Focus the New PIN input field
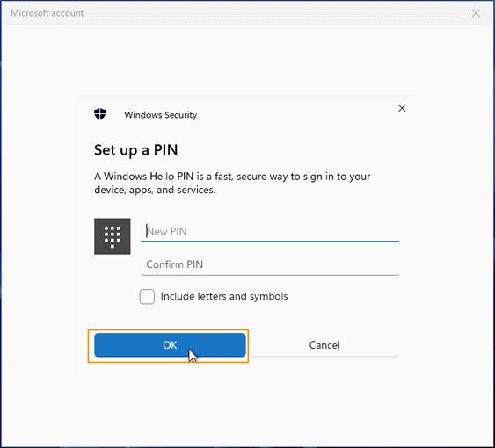The height and width of the screenshot is (448, 495). click(270, 231)
